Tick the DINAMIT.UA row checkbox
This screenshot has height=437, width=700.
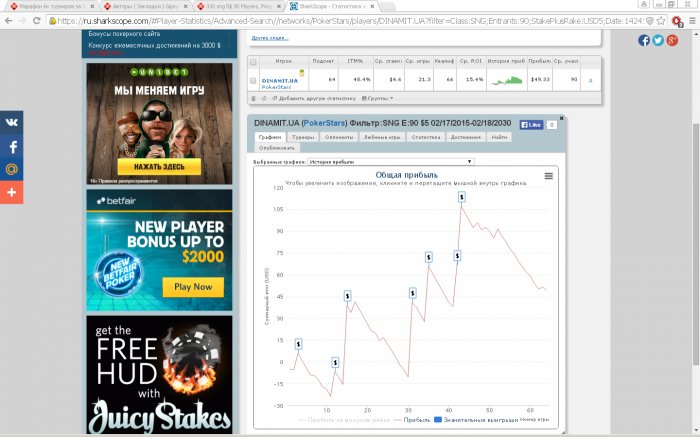pos(253,80)
